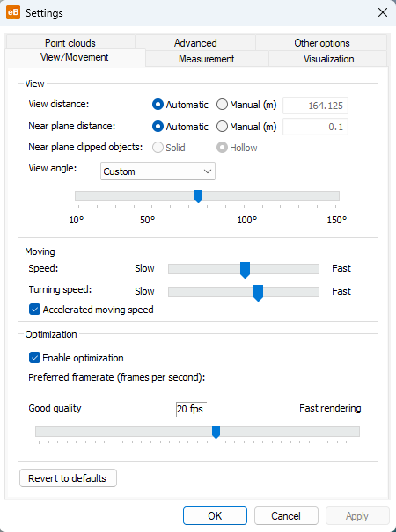Click the Cancel button
The height and width of the screenshot is (532, 396).
[286, 515]
